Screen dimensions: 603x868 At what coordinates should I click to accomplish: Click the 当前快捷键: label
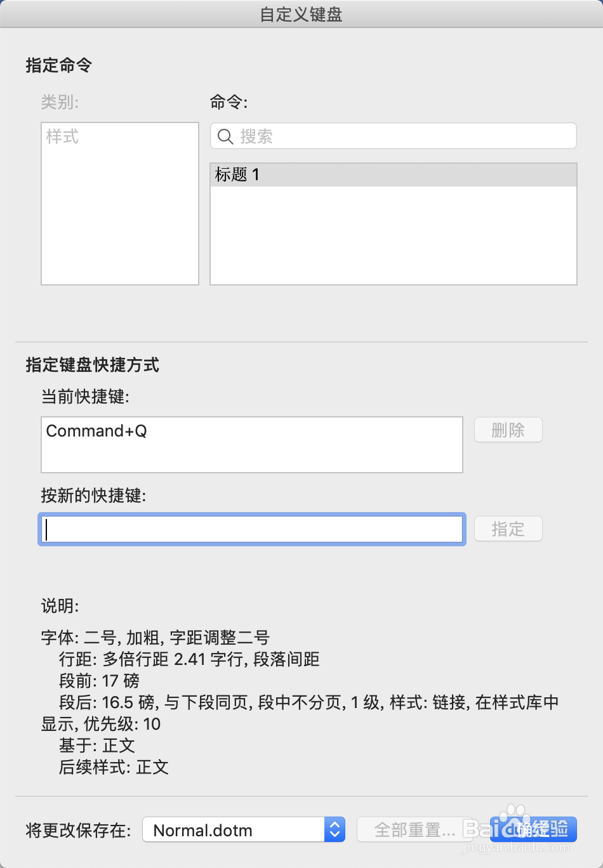point(86,397)
